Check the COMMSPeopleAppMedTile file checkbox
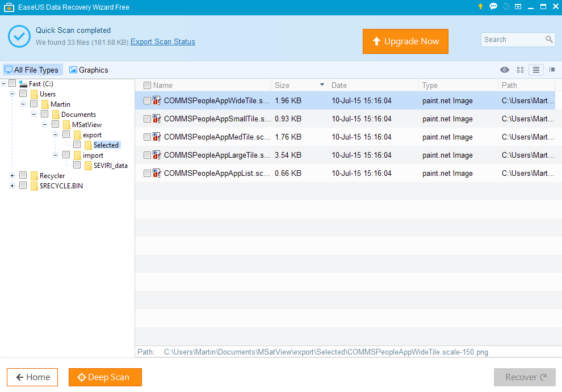Screen dimensions: 562x392 [x=147, y=137]
